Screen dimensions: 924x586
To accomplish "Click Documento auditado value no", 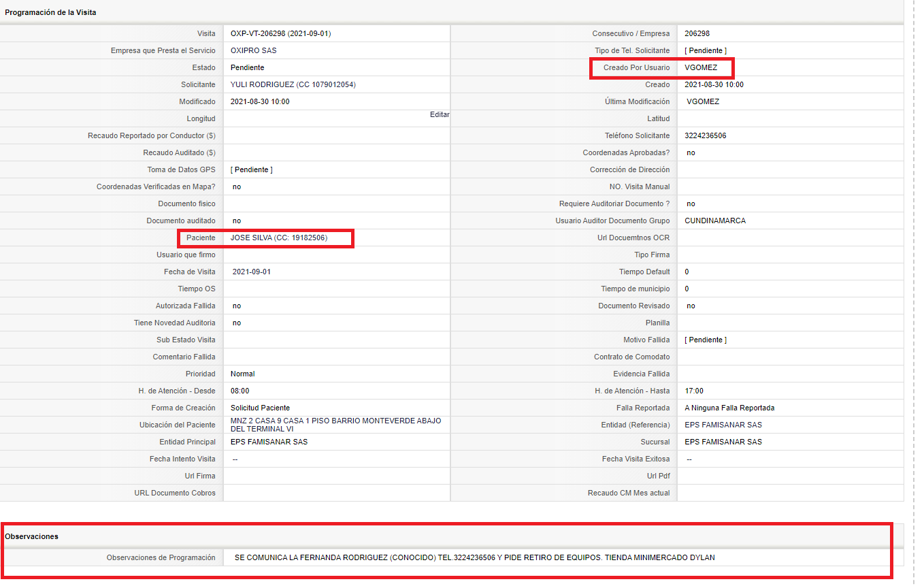I will (237, 221).
